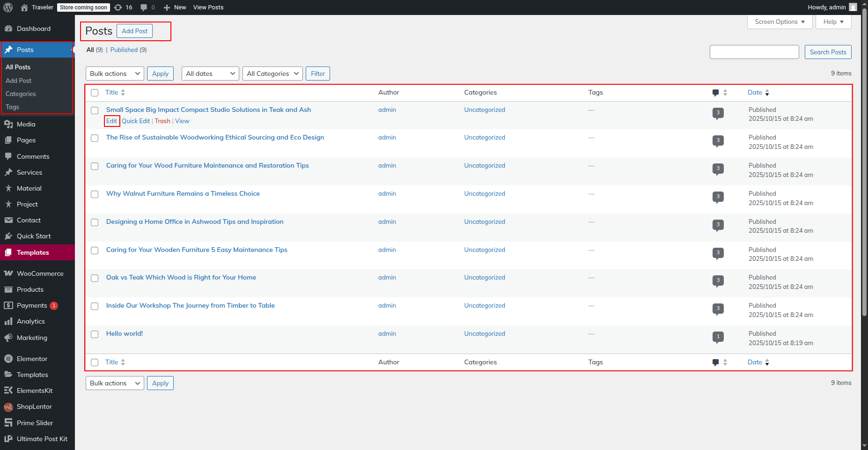This screenshot has width=868, height=450.
Task: Open Categories submenu under Posts
Action: pyautogui.click(x=21, y=94)
